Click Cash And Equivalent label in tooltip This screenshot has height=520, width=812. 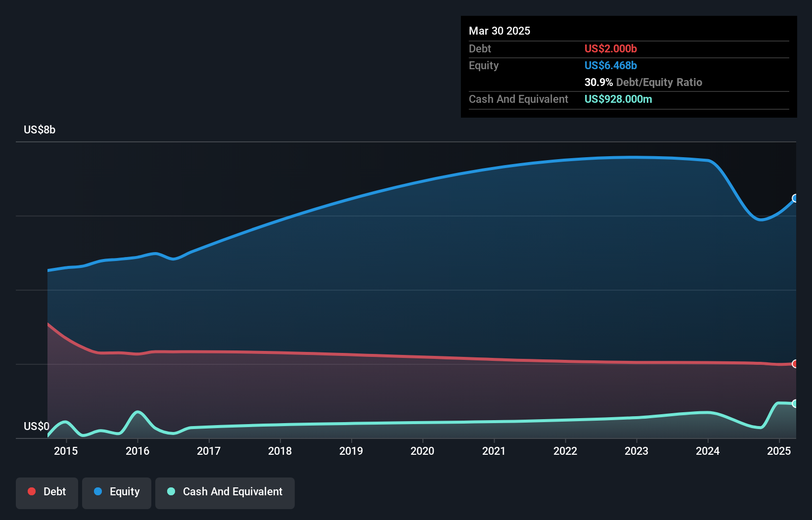[518, 99]
